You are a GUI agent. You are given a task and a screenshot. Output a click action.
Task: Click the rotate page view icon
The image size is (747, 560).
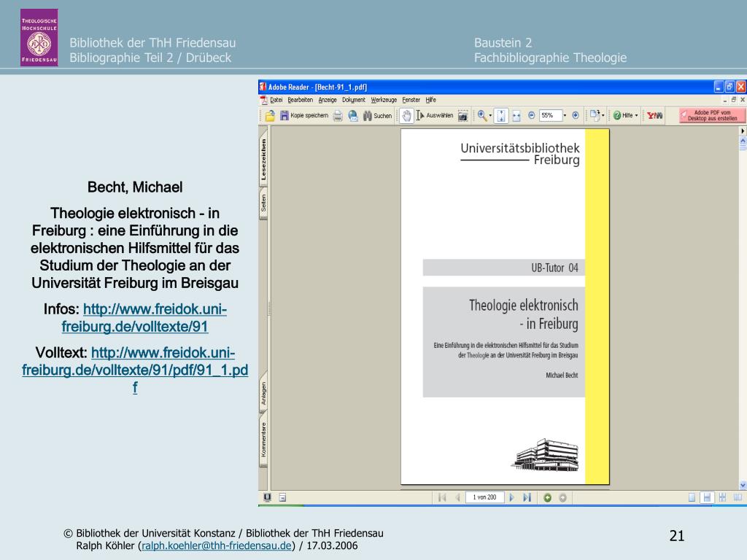pyautogui.click(x=594, y=115)
